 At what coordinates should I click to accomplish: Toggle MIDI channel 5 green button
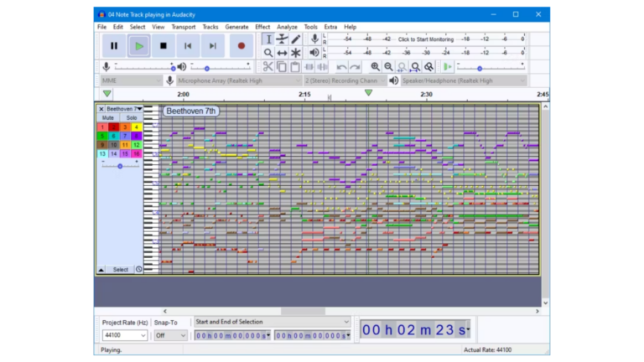[x=102, y=136]
